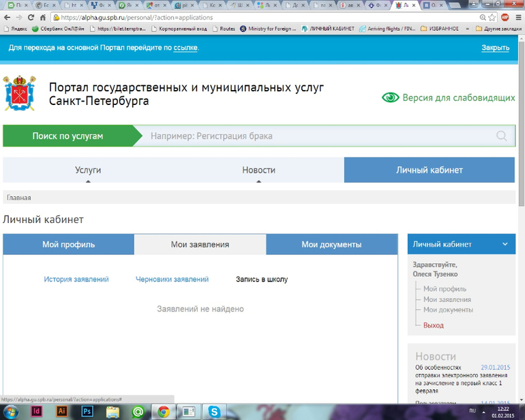Screen dimensions: 525x420
Task: Close the blue banner via Закрыть
Action: [x=495, y=48]
